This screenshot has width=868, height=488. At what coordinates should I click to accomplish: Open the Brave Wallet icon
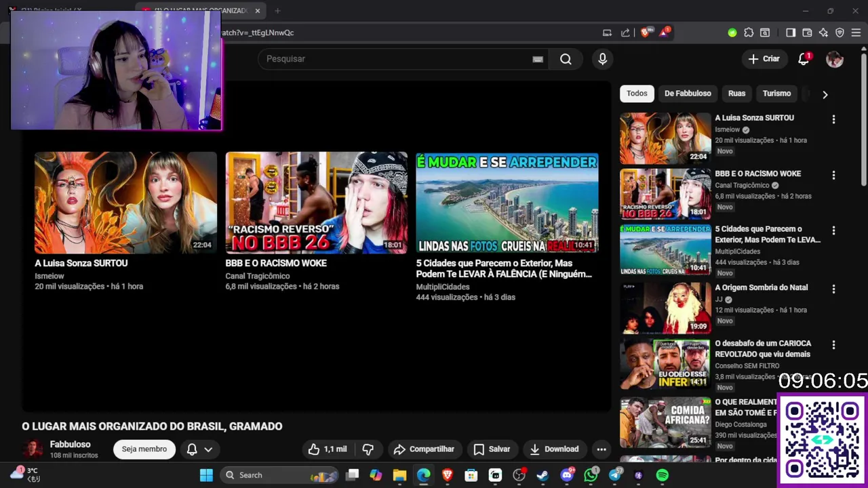point(807,33)
